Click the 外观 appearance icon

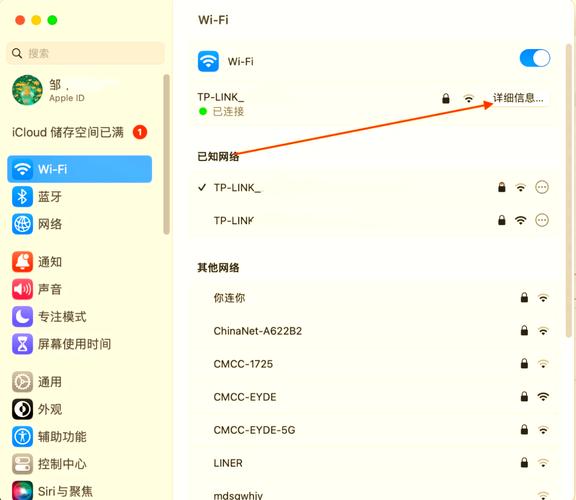pyautogui.click(x=22, y=409)
